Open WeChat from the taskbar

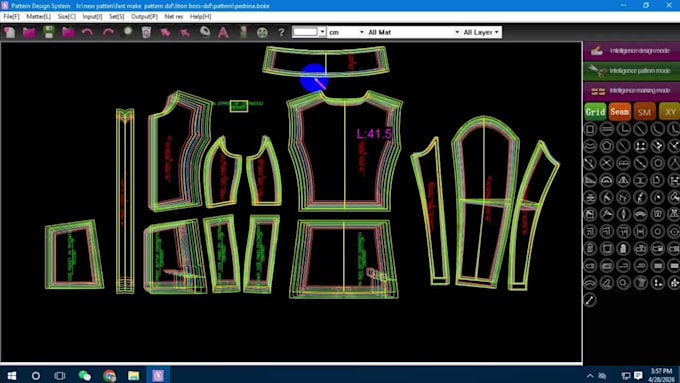pos(85,375)
